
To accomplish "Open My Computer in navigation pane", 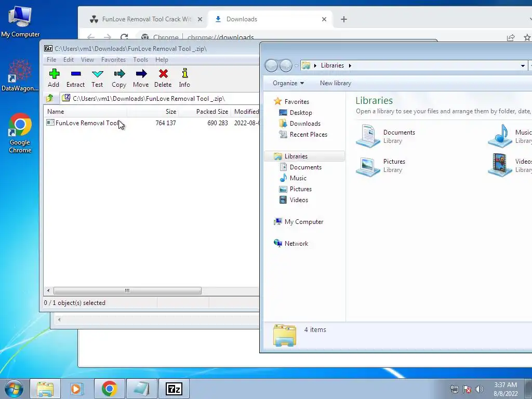I will point(303,221).
